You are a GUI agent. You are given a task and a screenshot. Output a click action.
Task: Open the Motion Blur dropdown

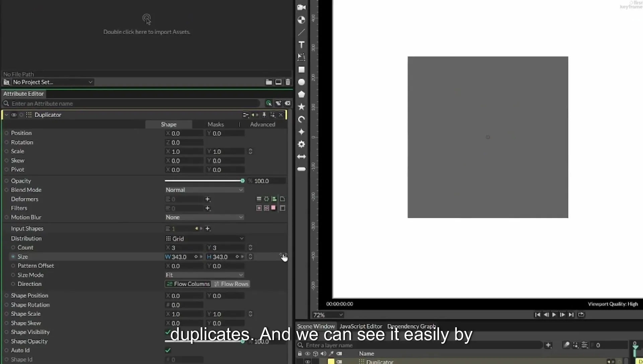coord(204,217)
